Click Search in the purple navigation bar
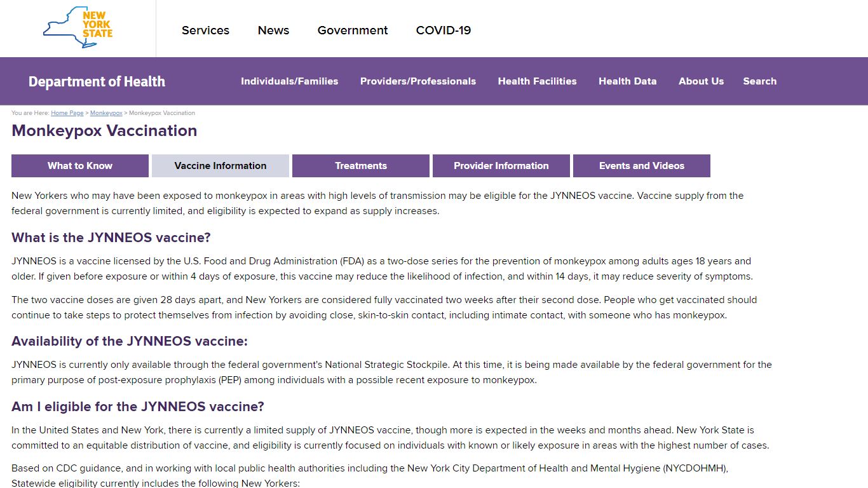868x488 pixels. (759, 81)
